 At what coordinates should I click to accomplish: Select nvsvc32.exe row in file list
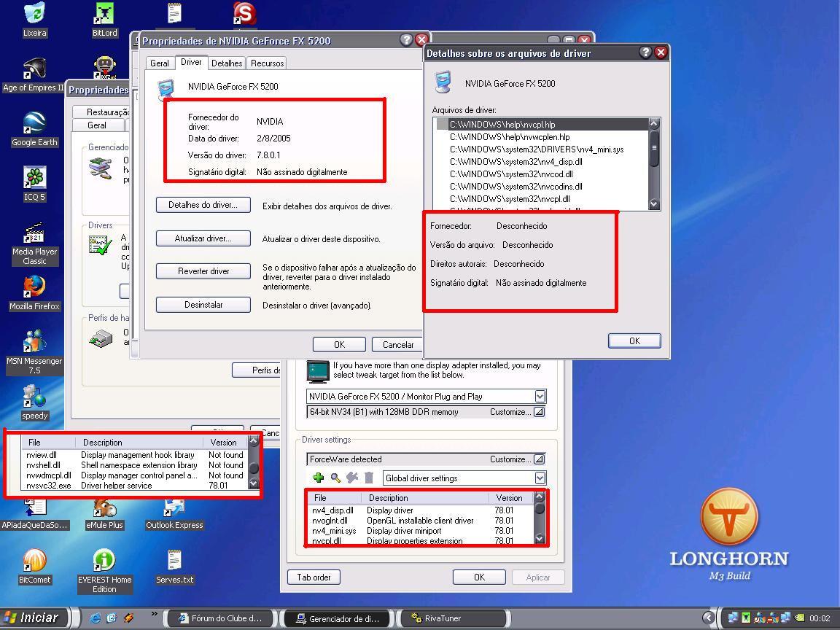click(x=134, y=486)
